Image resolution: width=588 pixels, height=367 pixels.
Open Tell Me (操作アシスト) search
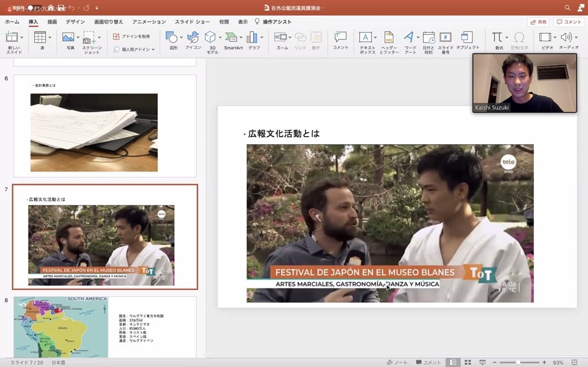[273, 22]
